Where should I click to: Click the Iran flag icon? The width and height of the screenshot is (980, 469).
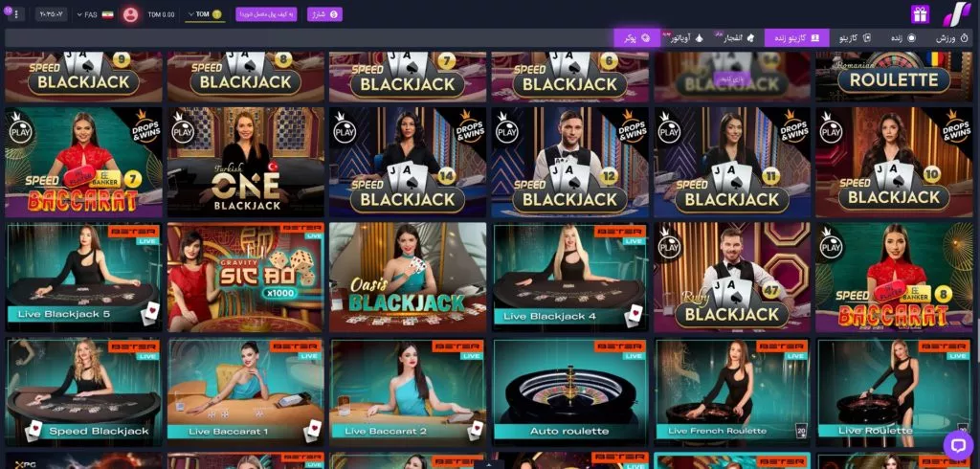(x=108, y=14)
